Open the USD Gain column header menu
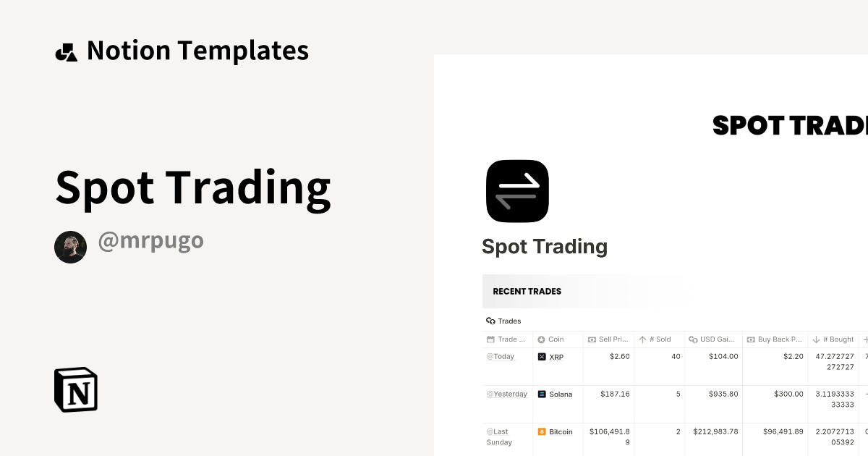This screenshot has height=456, width=868. click(717, 339)
